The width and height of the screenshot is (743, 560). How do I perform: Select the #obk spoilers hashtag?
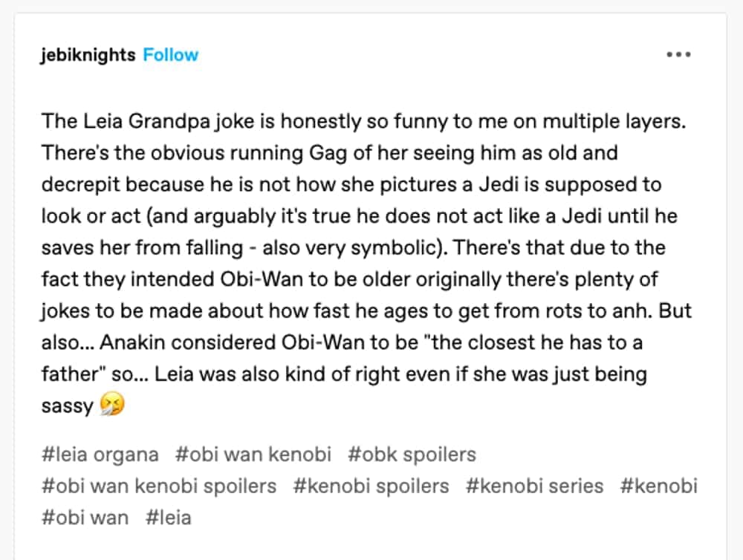412,454
